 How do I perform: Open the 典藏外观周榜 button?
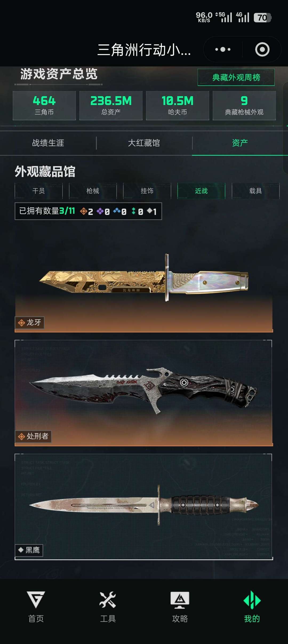coord(236,77)
